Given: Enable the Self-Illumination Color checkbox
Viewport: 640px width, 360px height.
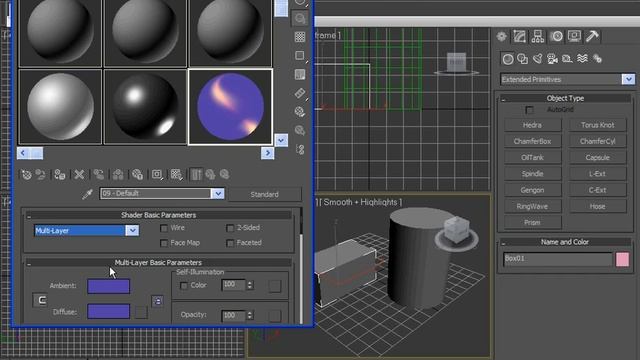Looking at the screenshot, I should pyautogui.click(x=184, y=286).
